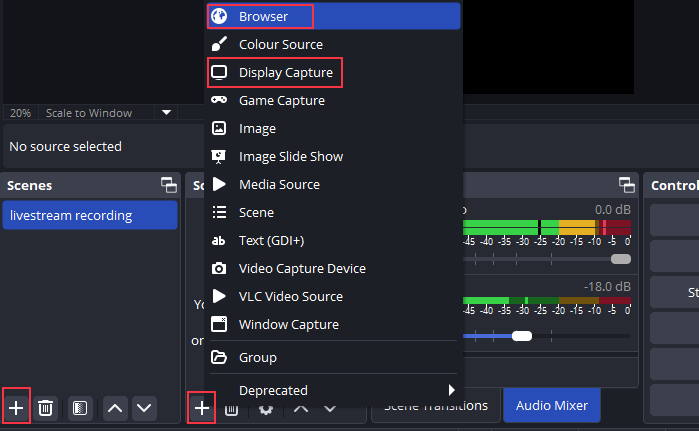Viewport: 699px width, 431px height.
Task: Add a Window Capture source
Action: pyautogui.click(x=288, y=325)
